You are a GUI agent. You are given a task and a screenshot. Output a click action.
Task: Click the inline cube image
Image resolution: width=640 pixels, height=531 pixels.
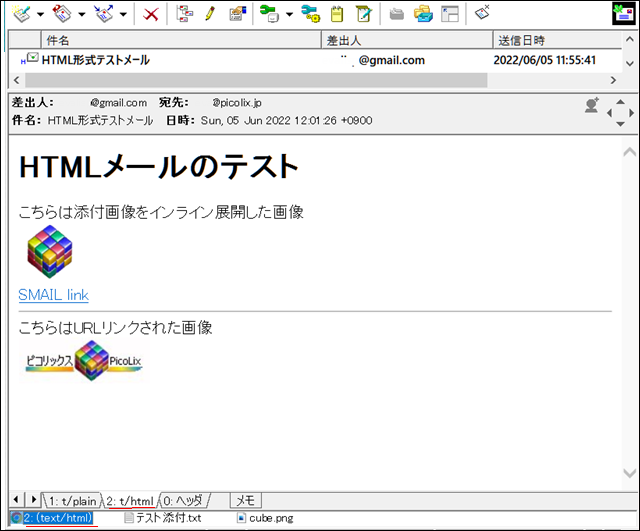[50, 251]
